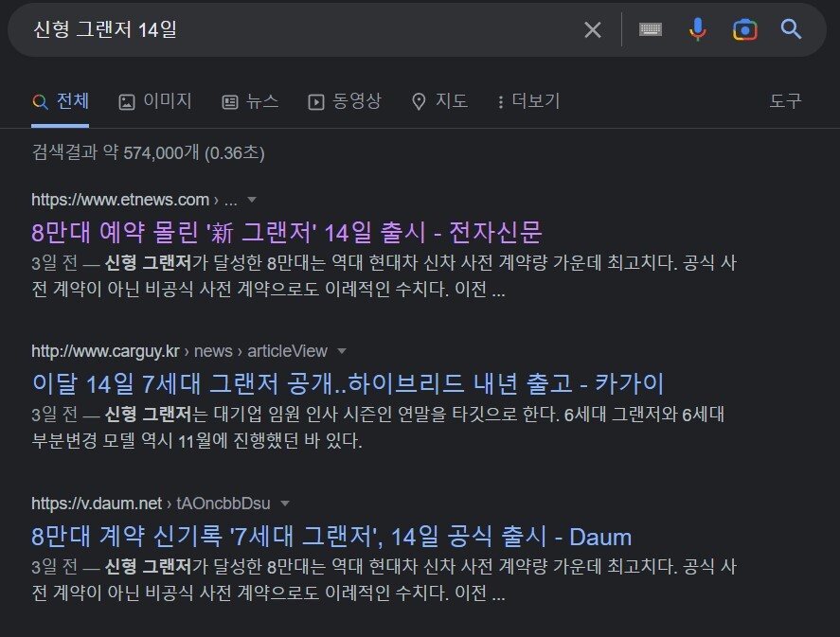Image resolution: width=840 pixels, height=637 pixels.
Task: Expand the etnews.com result options arrow
Action: click(252, 200)
